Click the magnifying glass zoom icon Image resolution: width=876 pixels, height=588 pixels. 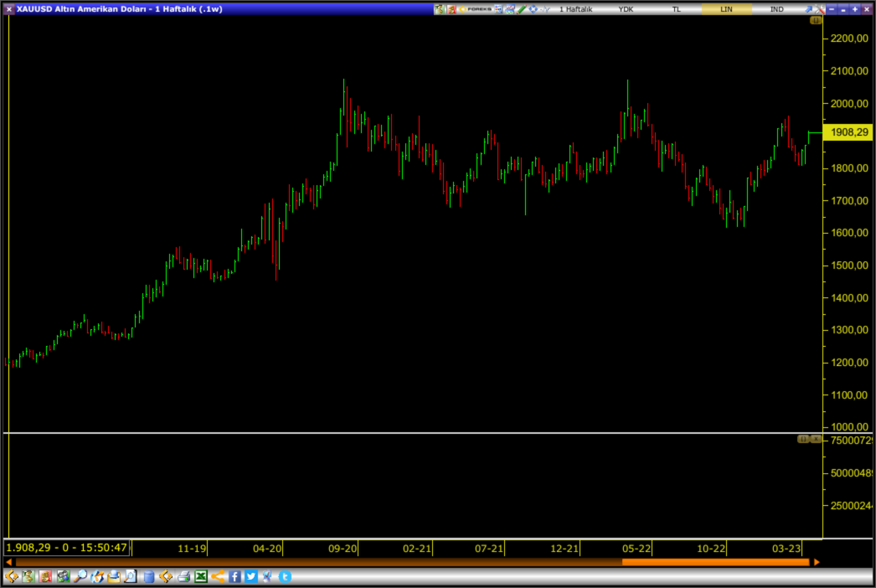pos(80,576)
